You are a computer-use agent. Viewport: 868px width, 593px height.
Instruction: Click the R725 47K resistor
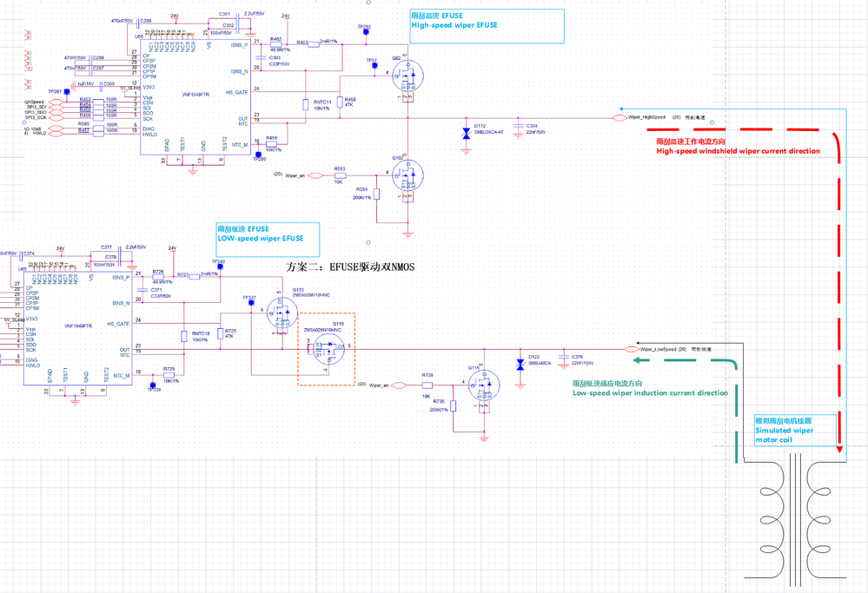click(x=221, y=333)
